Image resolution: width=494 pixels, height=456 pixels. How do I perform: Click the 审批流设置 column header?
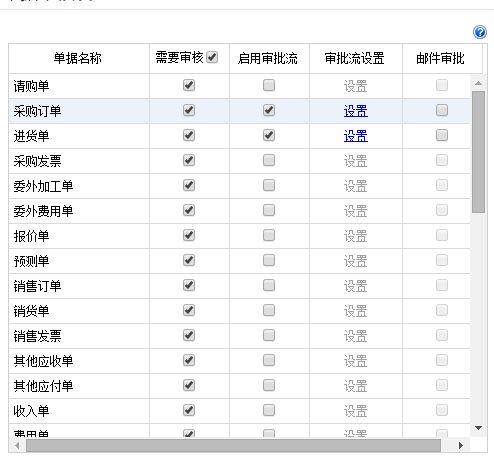pyautogui.click(x=354, y=58)
